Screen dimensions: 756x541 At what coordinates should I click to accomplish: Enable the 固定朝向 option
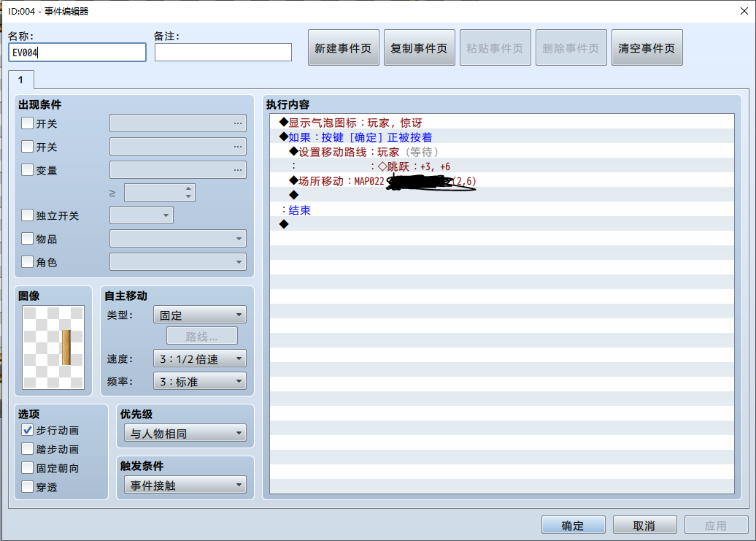[x=28, y=468]
